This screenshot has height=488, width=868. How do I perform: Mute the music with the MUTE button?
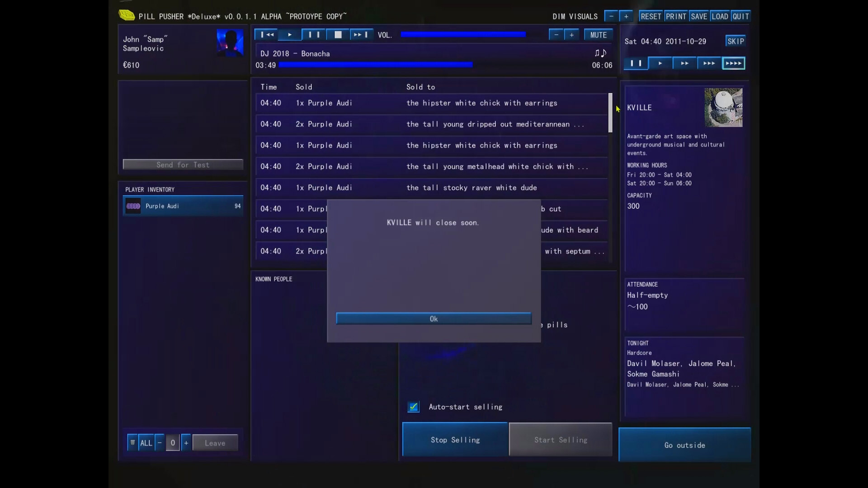click(598, 34)
